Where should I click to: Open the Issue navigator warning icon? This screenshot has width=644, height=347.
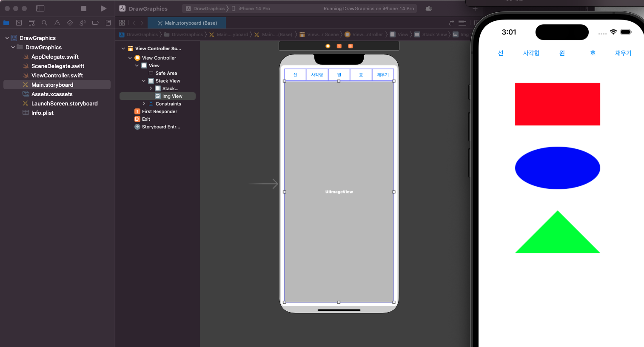(57, 23)
